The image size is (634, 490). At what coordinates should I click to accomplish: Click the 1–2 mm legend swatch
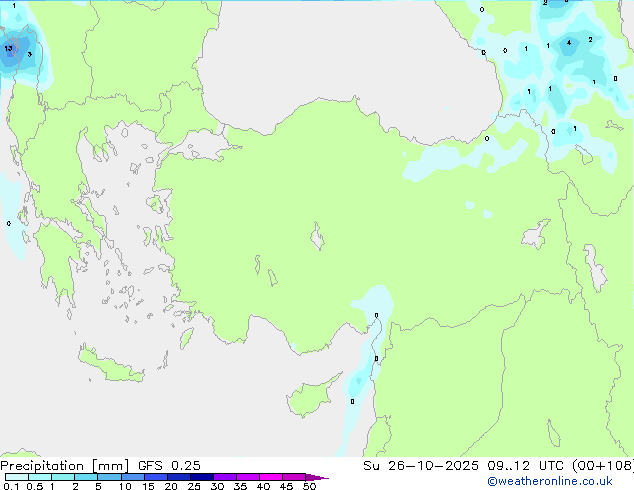coord(63,477)
